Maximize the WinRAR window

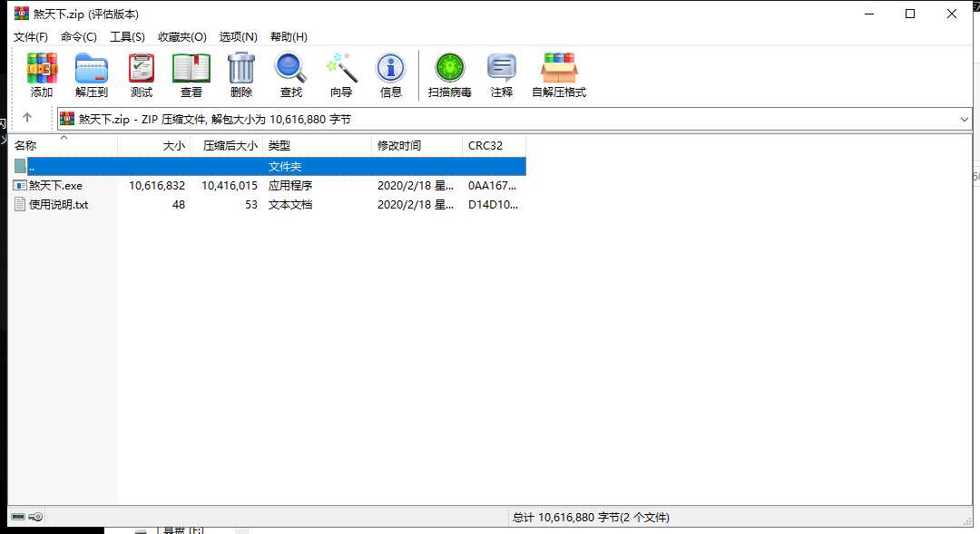coord(910,14)
